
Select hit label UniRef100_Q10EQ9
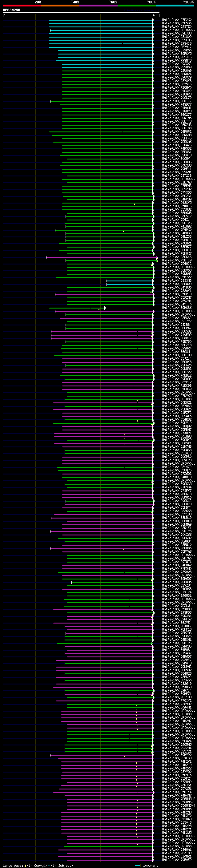(177, 335)
